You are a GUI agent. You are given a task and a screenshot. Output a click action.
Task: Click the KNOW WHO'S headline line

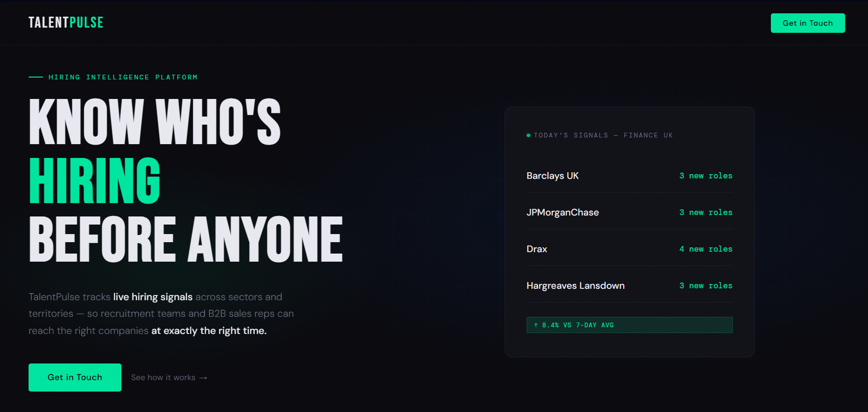(x=155, y=122)
